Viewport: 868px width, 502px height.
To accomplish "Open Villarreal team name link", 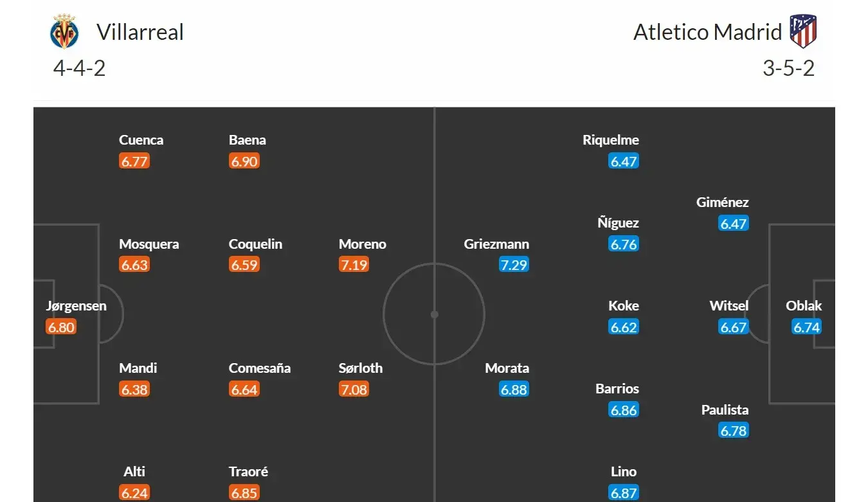I will [x=140, y=32].
